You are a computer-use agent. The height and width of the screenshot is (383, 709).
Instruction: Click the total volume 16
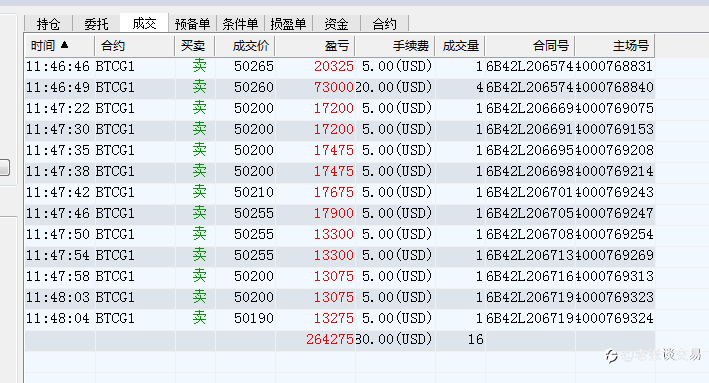pos(476,339)
